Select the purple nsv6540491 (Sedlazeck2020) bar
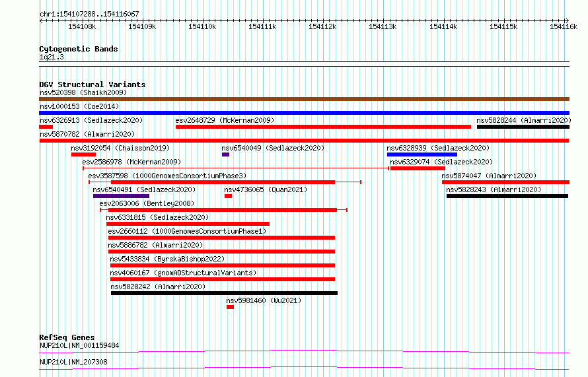Viewport: 588px width, 377px height. [x=121, y=196]
